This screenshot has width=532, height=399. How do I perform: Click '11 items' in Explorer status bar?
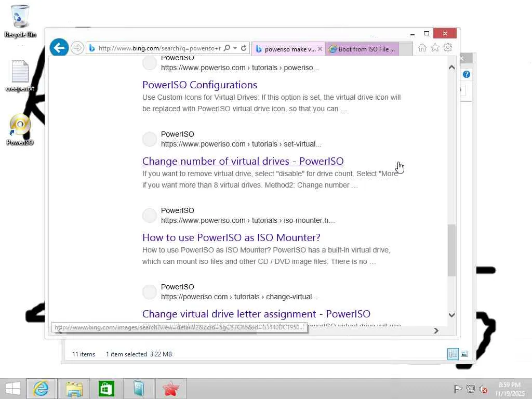(x=84, y=354)
